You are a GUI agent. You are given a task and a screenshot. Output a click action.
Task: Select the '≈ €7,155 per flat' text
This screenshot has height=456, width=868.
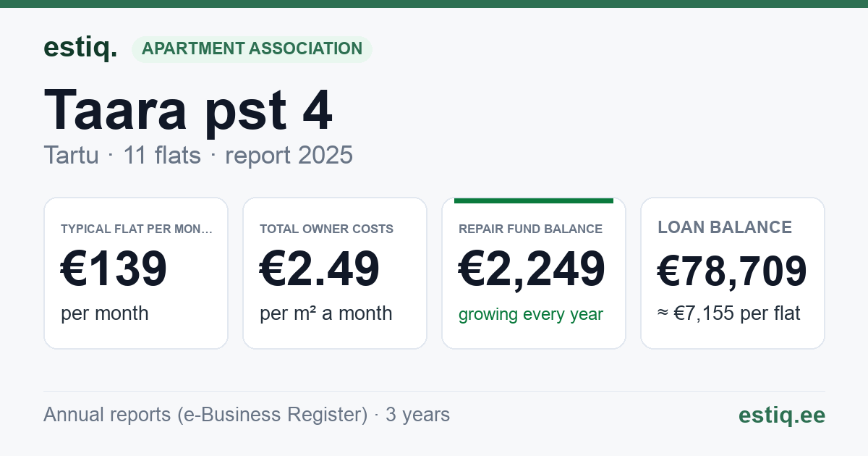pos(729,313)
